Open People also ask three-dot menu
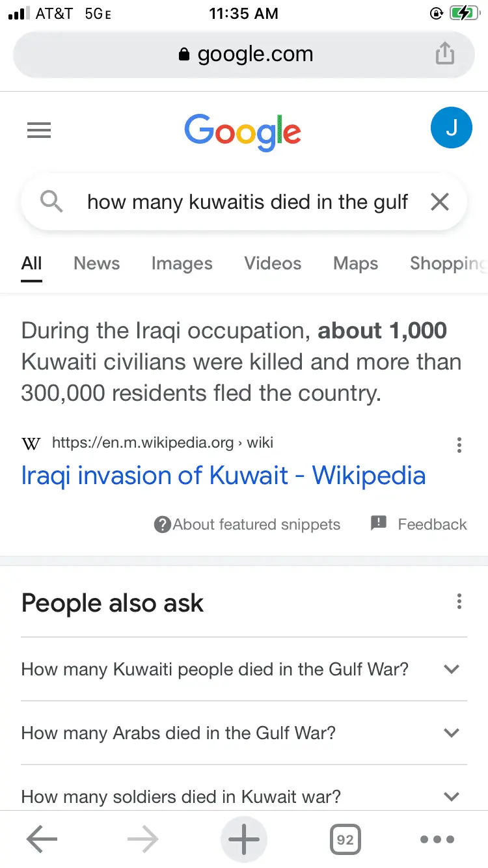 coord(459,602)
